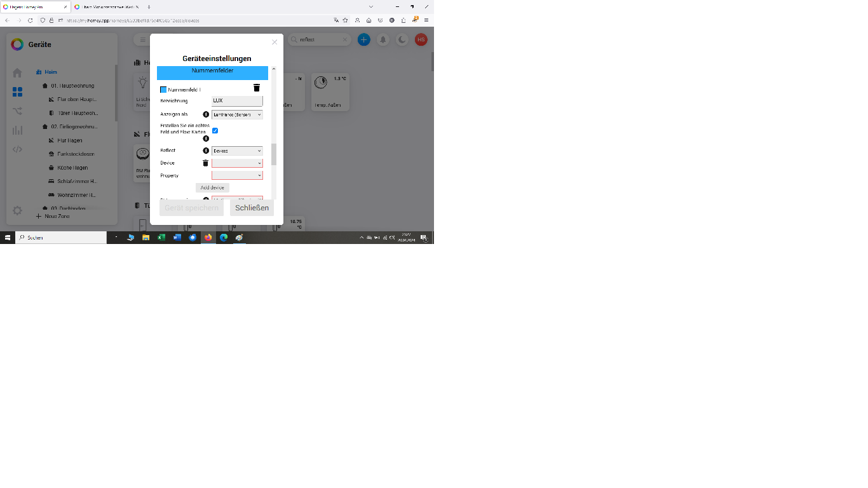Open the empty Property dropdown
The height and width of the screenshot is (488, 868).
pyautogui.click(x=237, y=175)
